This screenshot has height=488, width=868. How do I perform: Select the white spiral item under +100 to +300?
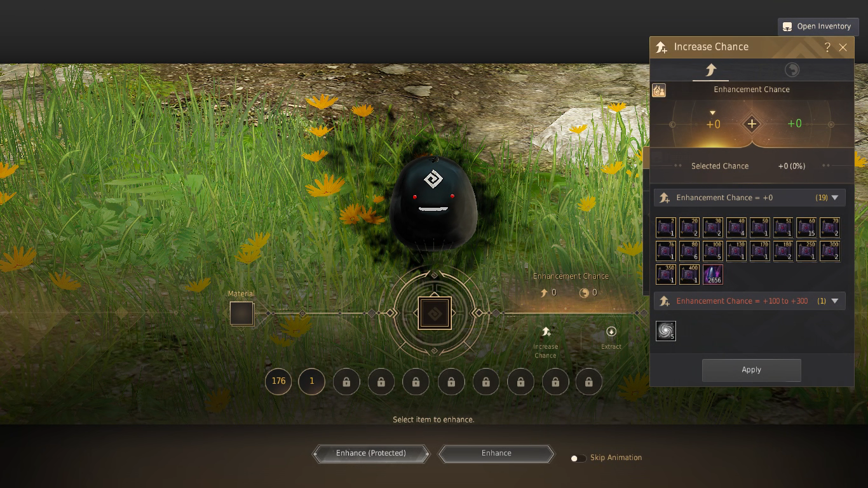click(666, 331)
